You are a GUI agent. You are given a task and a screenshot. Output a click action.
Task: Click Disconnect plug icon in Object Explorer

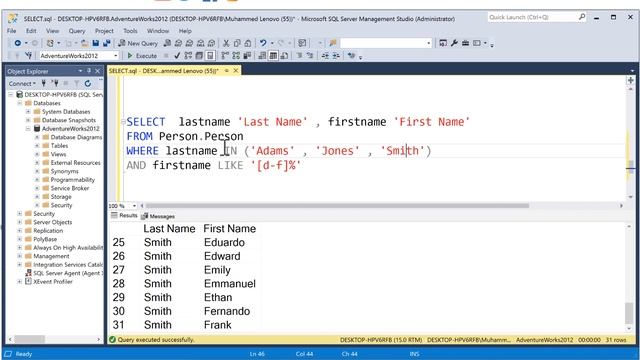point(55,83)
